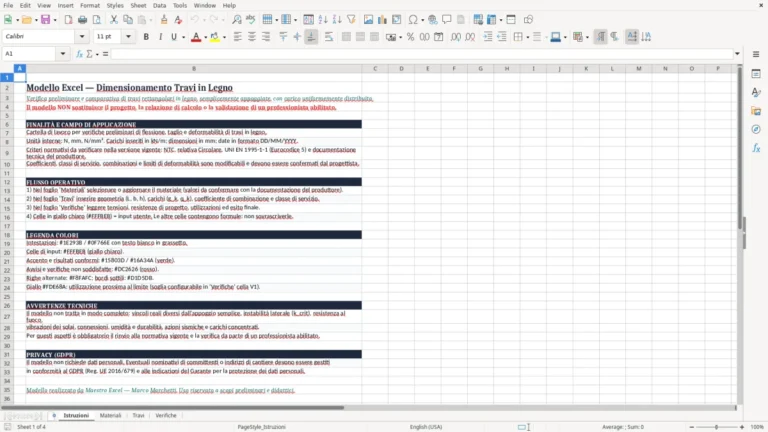The image size is (768, 432).
Task: Sort descending with Z-A icon
Action: 337,20
